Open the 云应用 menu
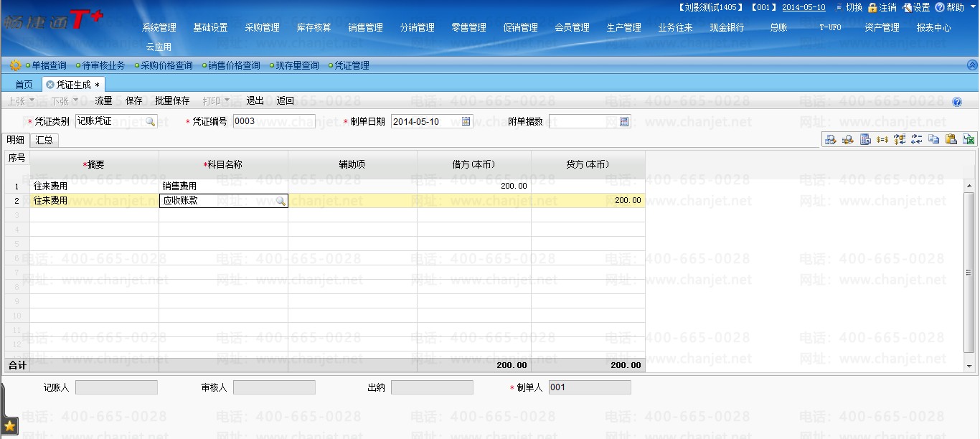 click(x=159, y=47)
